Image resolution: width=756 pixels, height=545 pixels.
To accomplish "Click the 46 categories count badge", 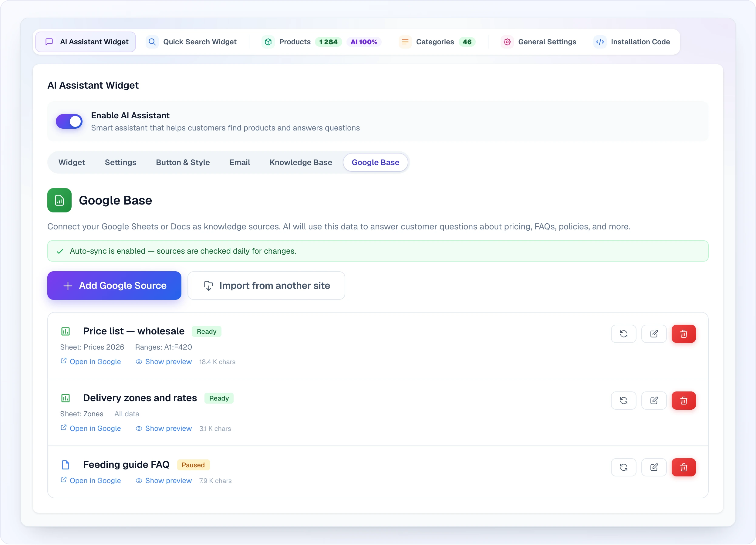I will [467, 42].
